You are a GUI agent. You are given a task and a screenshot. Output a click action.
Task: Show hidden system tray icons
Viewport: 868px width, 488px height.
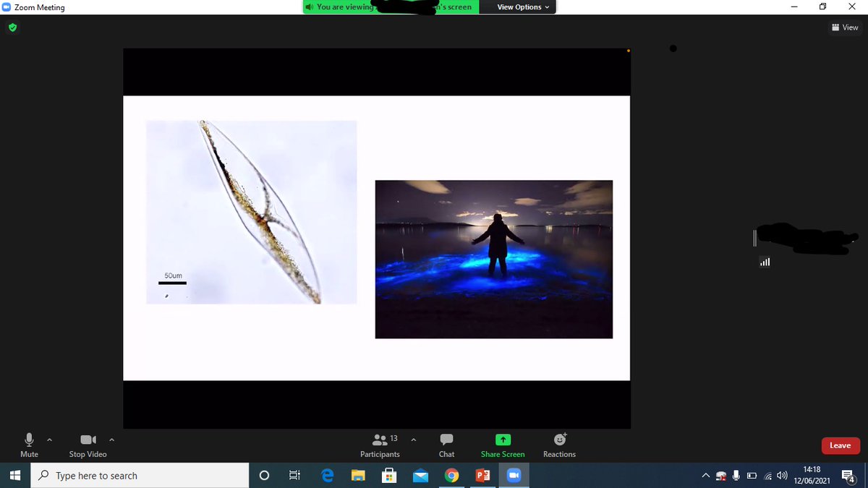click(x=705, y=476)
